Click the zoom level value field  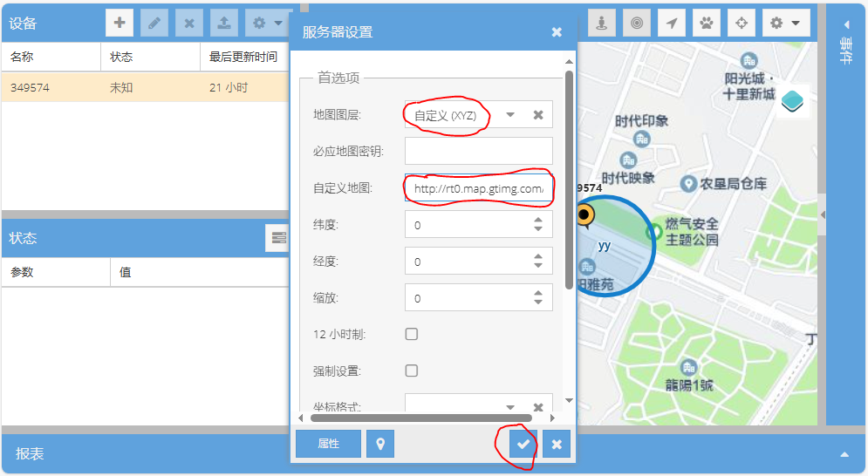point(468,298)
